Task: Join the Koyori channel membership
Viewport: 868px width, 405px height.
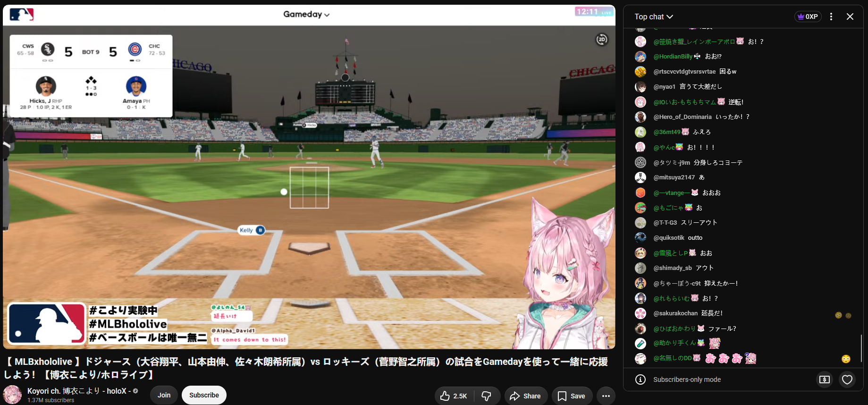Action: (x=164, y=395)
